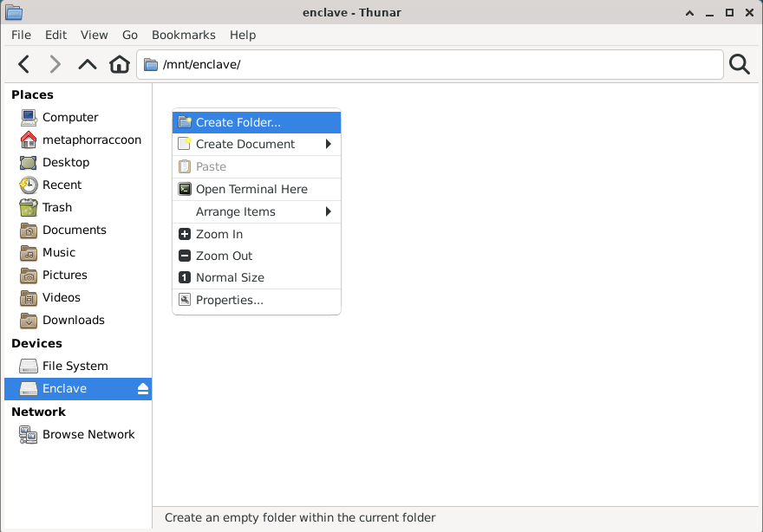763x532 pixels.
Task: Expand the Create Document submenu
Action: coord(328,144)
